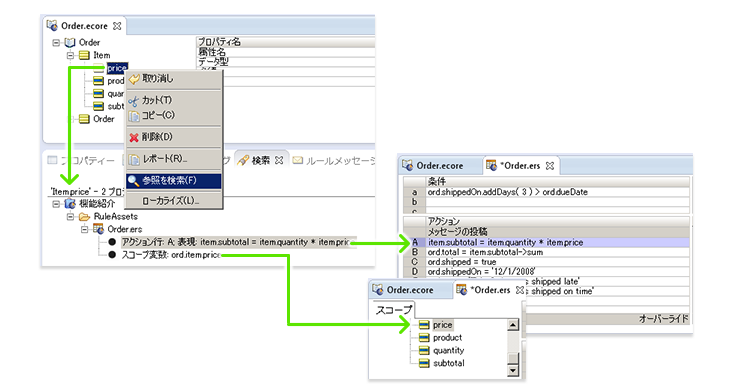Click the product attribute icon in スコープ list
This screenshot has width=750, height=391.
click(424, 338)
